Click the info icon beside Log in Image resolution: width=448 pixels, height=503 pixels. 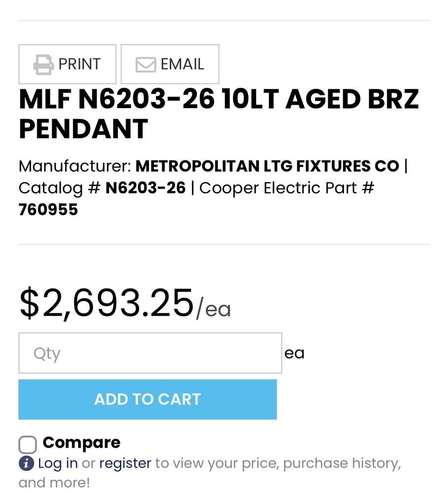point(26,464)
